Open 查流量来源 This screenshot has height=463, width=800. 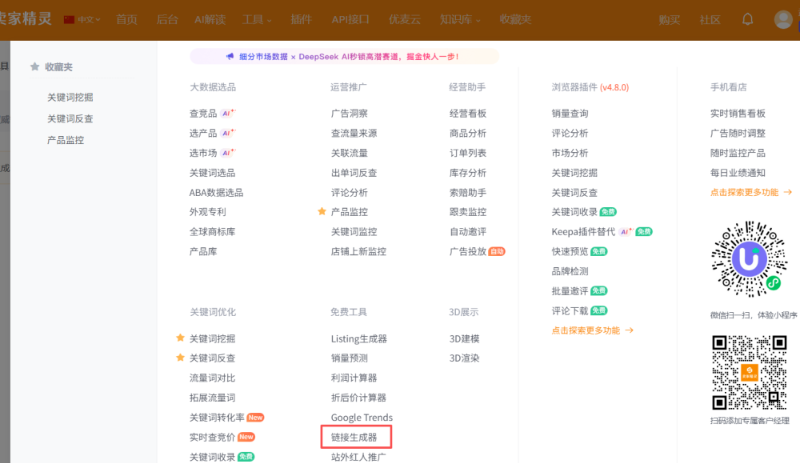pos(354,133)
